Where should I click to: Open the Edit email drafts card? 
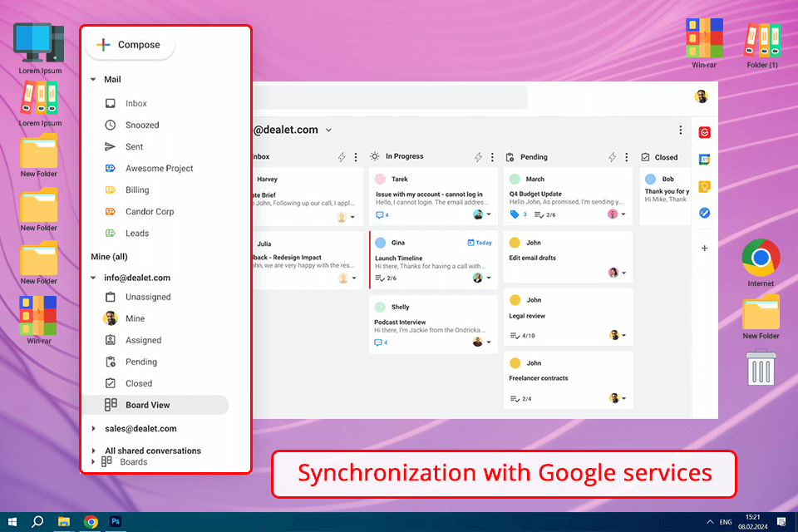pyautogui.click(x=568, y=257)
